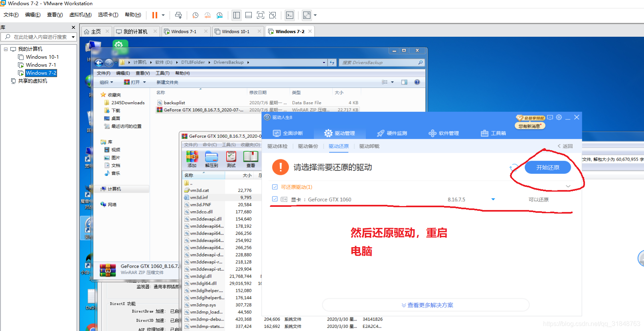Click the 返回 back link
The width and height of the screenshot is (644, 331).
pos(565,146)
